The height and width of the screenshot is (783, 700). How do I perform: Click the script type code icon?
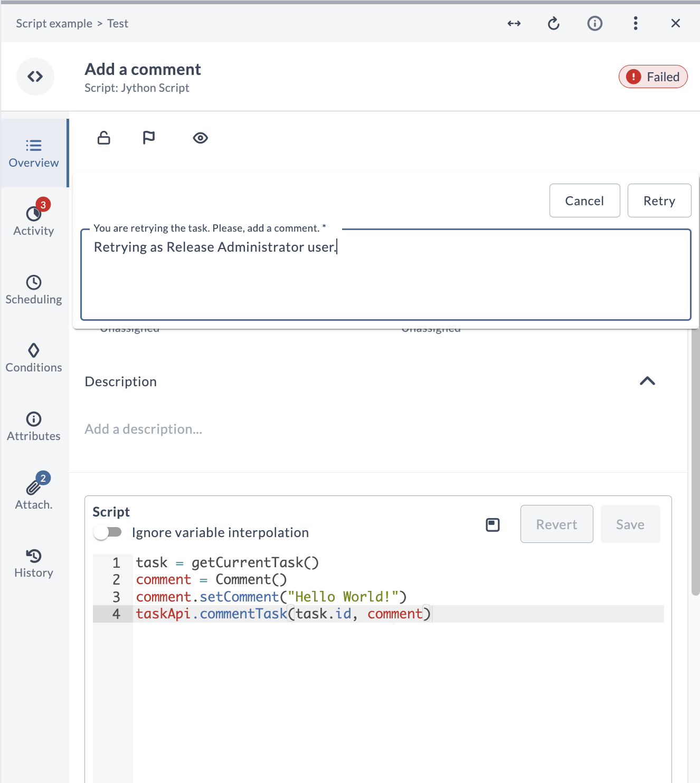click(x=35, y=77)
